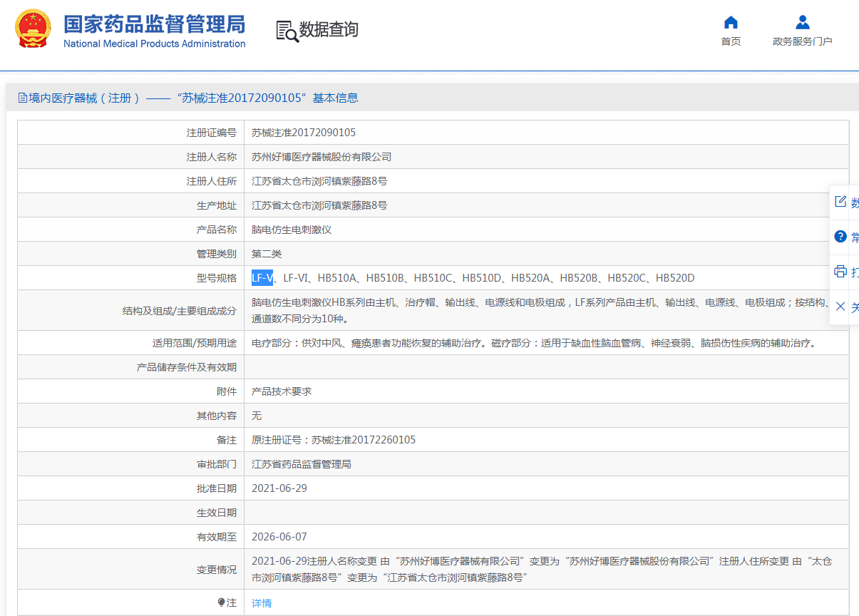Image resolution: width=859 pixels, height=616 pixels.
Task: Open the 政务服务门户 person icon
Action: pos(803,21)
